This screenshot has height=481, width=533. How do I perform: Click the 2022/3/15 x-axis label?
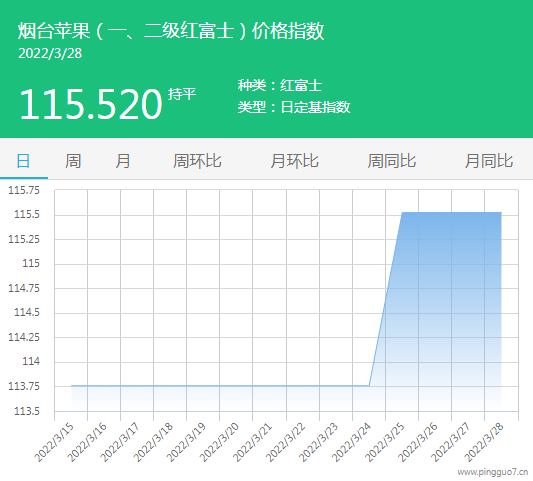point(54,442)
